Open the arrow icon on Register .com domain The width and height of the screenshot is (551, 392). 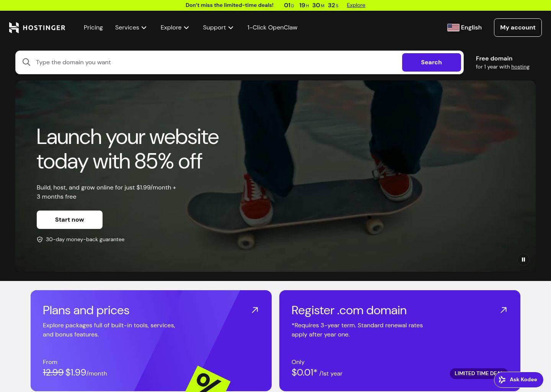(x=504, y=310)
